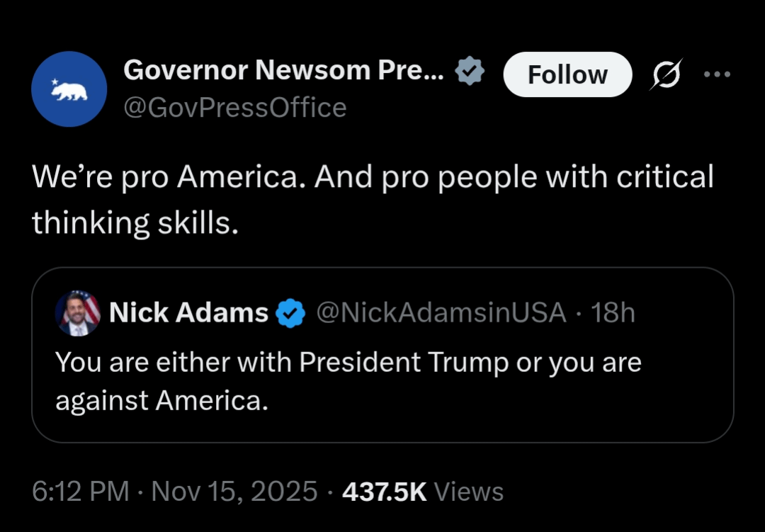
Task: Open the @NickAdamsinUSA handle
Action: pos(441,312)
